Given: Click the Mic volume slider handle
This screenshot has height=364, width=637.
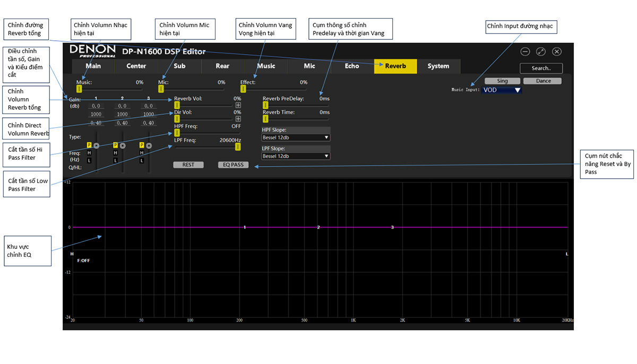Looking at the screenshot, I should click(161, 89).
